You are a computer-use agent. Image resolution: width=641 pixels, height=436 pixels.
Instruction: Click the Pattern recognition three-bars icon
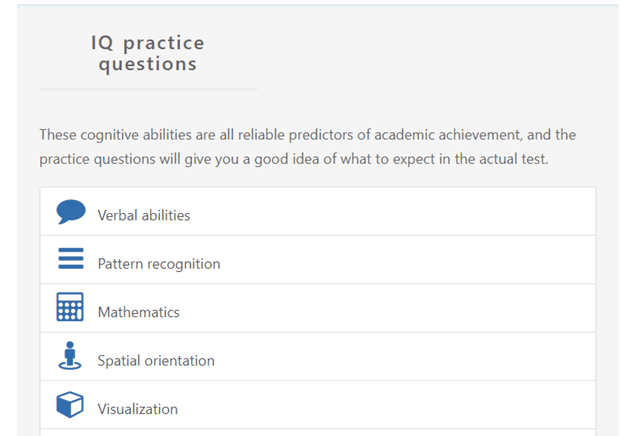71,258
